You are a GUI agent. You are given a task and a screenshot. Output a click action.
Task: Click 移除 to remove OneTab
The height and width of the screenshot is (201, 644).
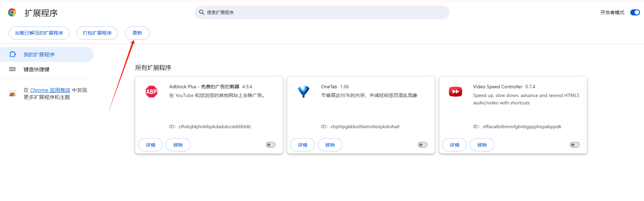[330, 145]
